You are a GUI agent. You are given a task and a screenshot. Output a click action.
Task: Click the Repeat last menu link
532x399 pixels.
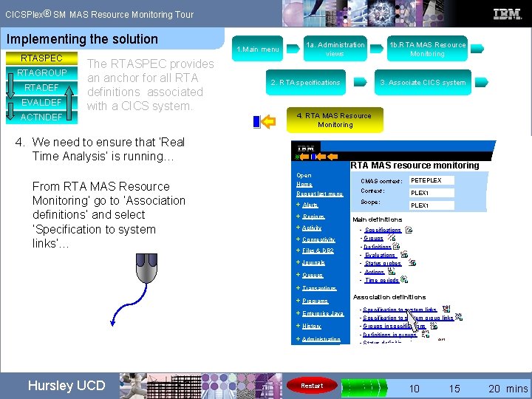tap(320, 194)
